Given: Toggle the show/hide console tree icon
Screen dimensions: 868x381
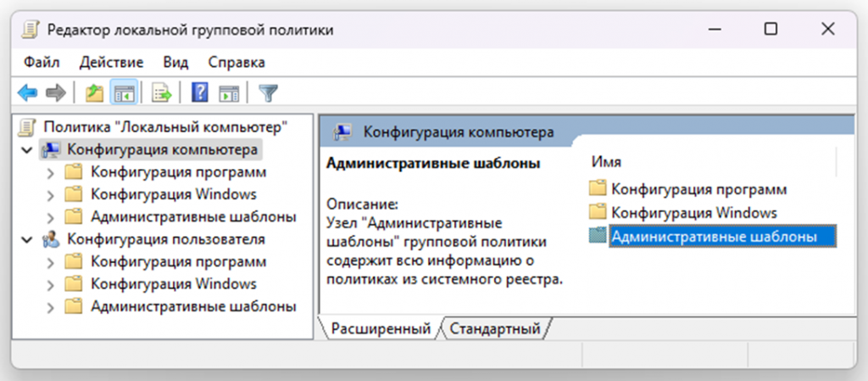Looking at the screenshot, I should pyautogui.click(x=125, y=92).
